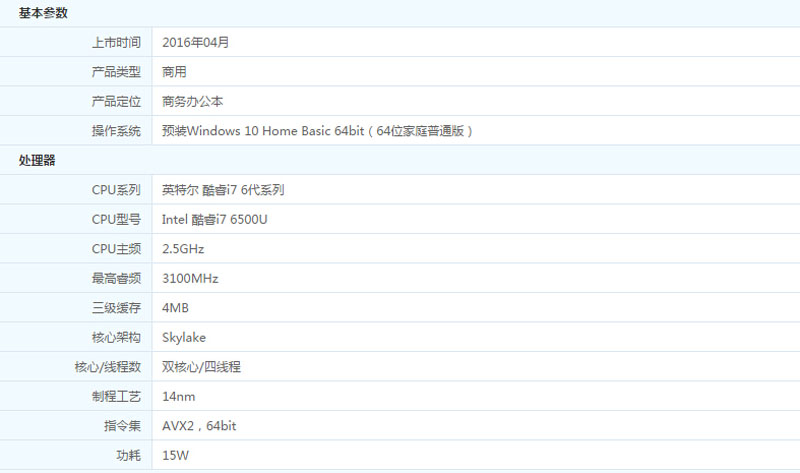The image size is (800, 473).
Task: Click the 4MB cache value
Action: coord(175,308)
